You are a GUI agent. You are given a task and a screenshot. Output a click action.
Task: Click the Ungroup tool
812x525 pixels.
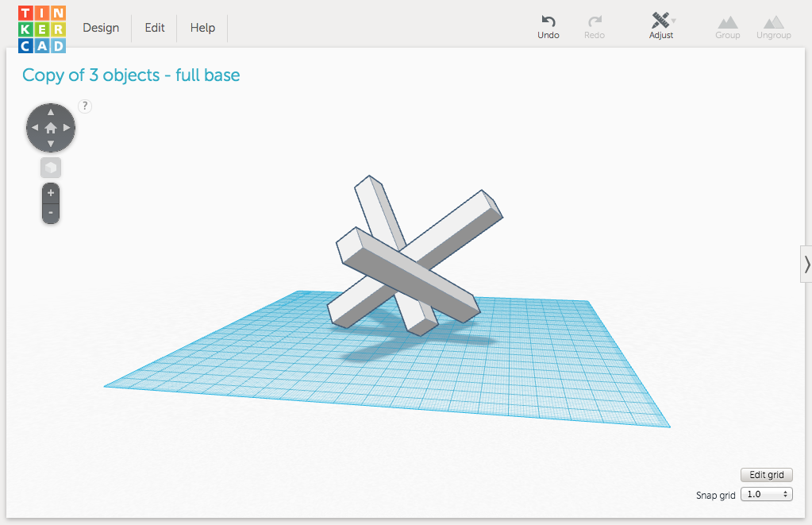tap(774, 28)
